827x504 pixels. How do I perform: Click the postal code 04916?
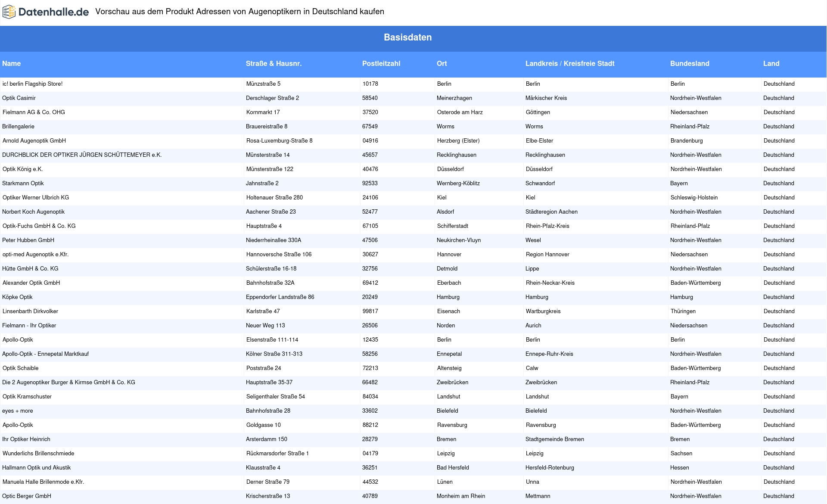[x=370, y=141]
